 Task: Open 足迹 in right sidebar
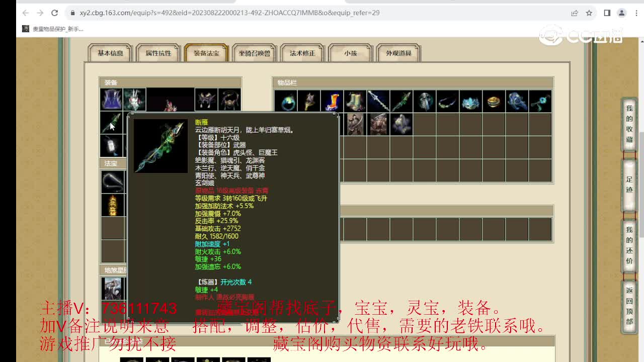point(629,185)
